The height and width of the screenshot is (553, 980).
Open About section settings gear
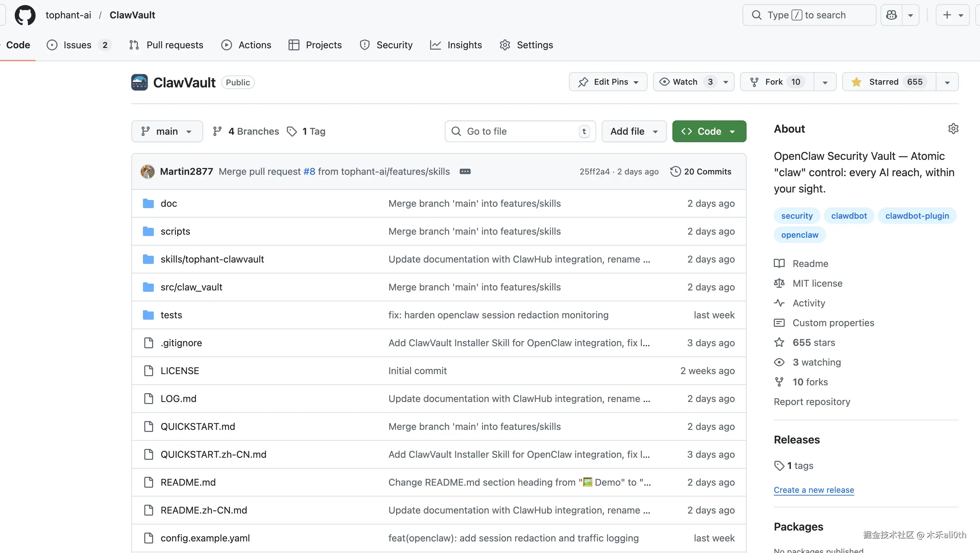click(953, 129)
